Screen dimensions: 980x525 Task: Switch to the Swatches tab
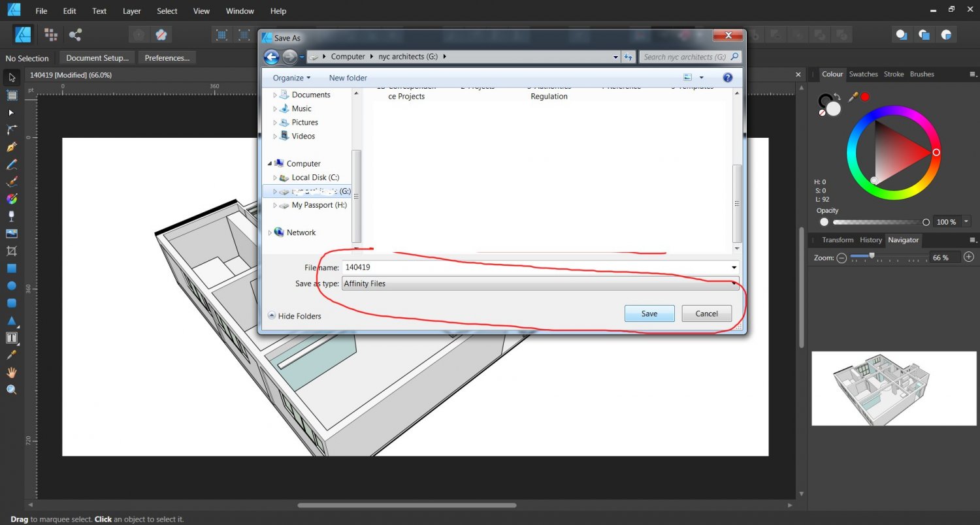(x=863, y=74)
